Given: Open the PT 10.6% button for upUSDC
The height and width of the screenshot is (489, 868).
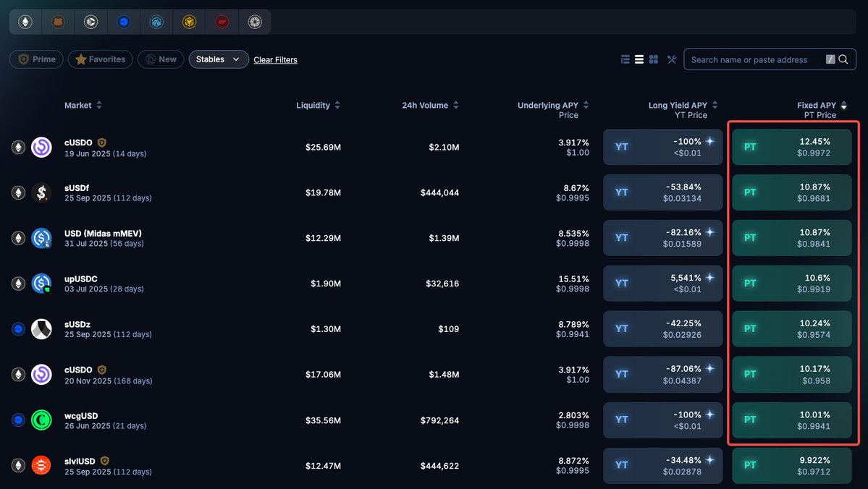Looking at the screenshot, I should point(791,284).
